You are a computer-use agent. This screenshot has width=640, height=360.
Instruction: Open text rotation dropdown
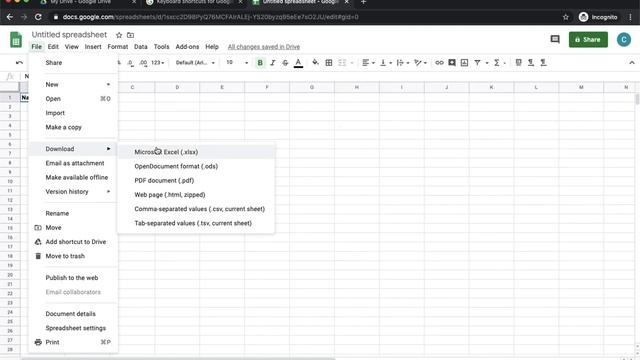(420, 62)
